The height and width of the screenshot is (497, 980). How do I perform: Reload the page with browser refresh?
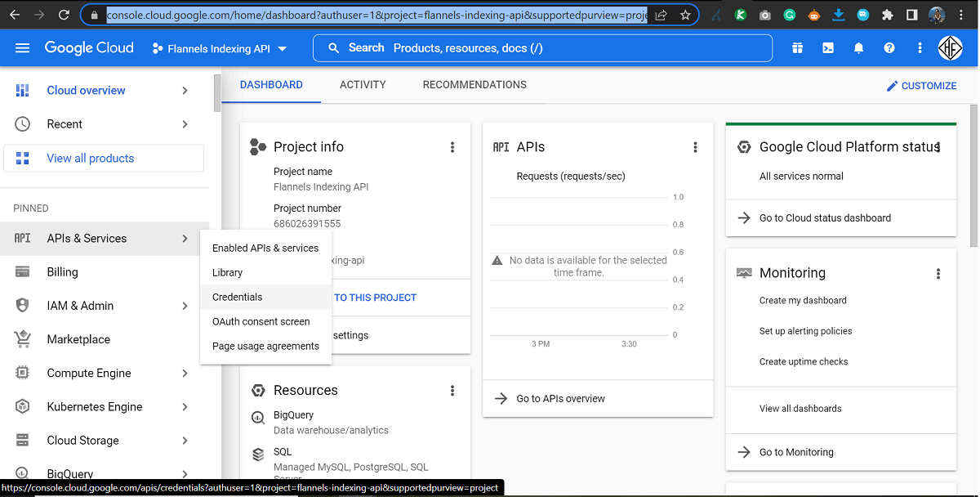tap(64, 15)
